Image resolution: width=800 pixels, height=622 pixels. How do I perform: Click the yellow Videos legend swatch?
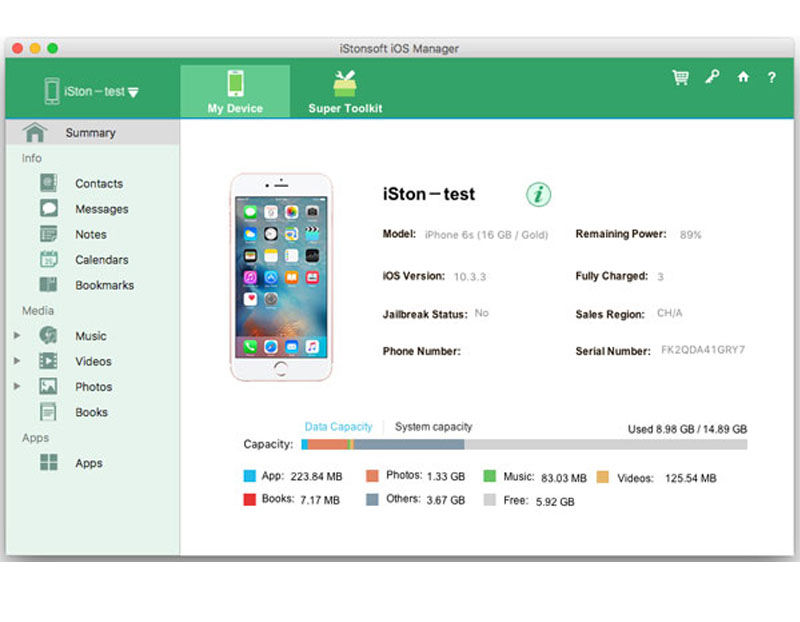pyautogui.click(x=603, y=477)
